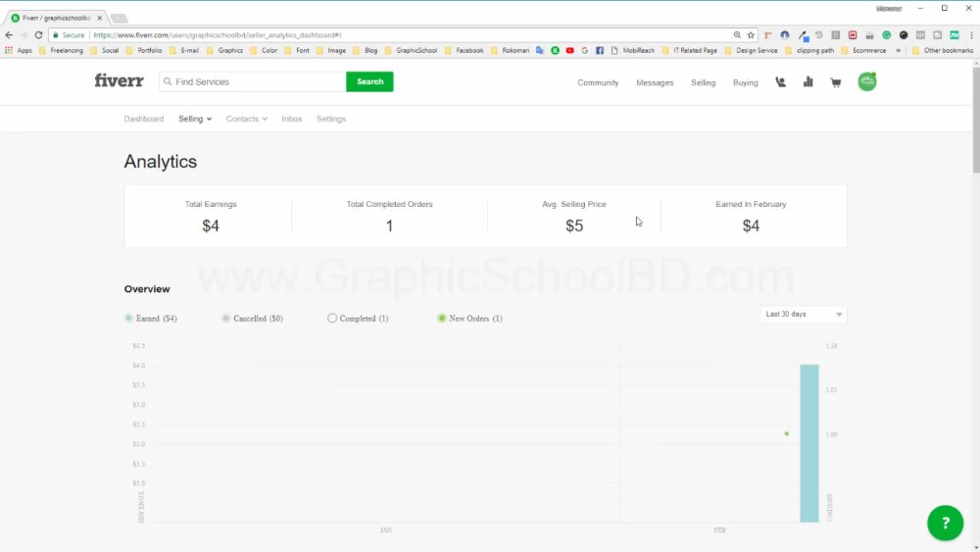Expand the Selling submenu dropdown
This screenshot has height=552, width=980.
(x=195, y=119)
